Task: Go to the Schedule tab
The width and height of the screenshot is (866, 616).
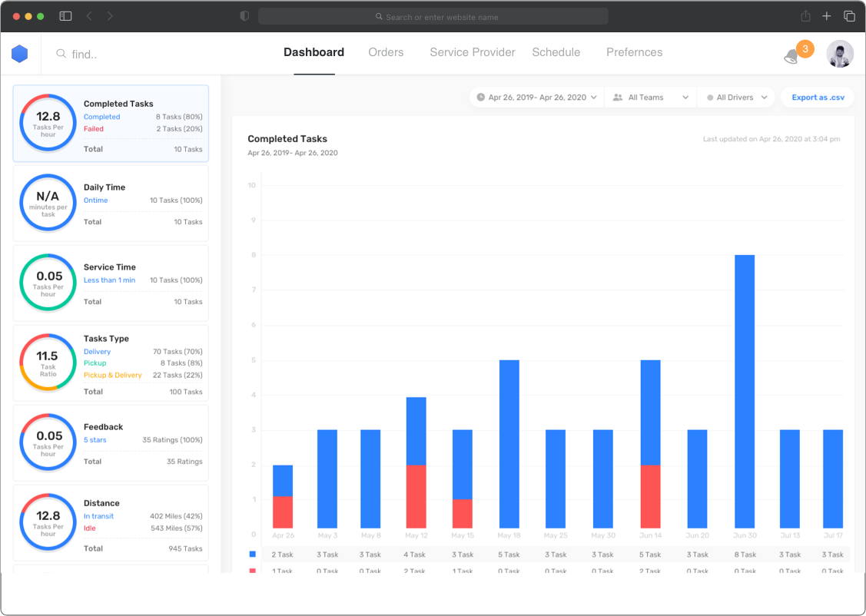Action: 556,52
